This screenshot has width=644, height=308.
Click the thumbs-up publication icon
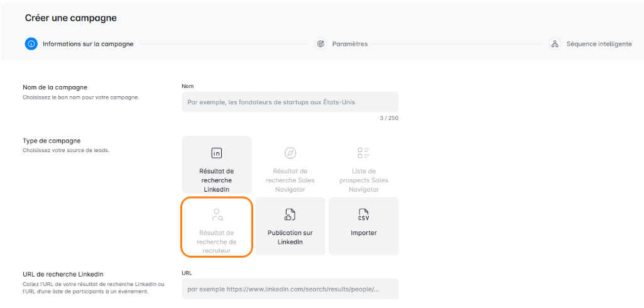tap(290, 215)
